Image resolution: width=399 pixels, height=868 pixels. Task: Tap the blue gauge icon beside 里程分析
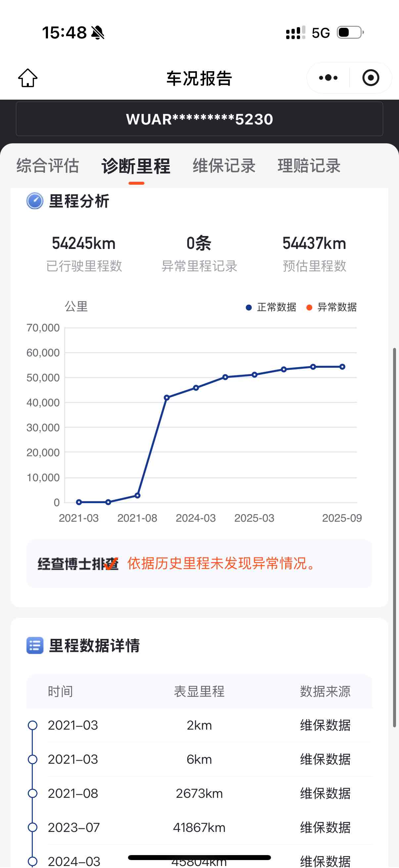point(35,201)
